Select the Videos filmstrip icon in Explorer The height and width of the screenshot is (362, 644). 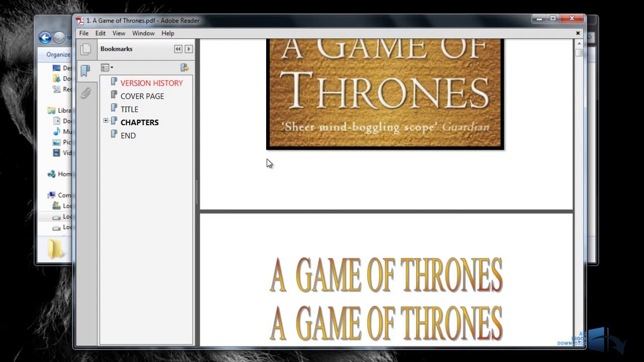pyautogui.click(x=57, y=153)
